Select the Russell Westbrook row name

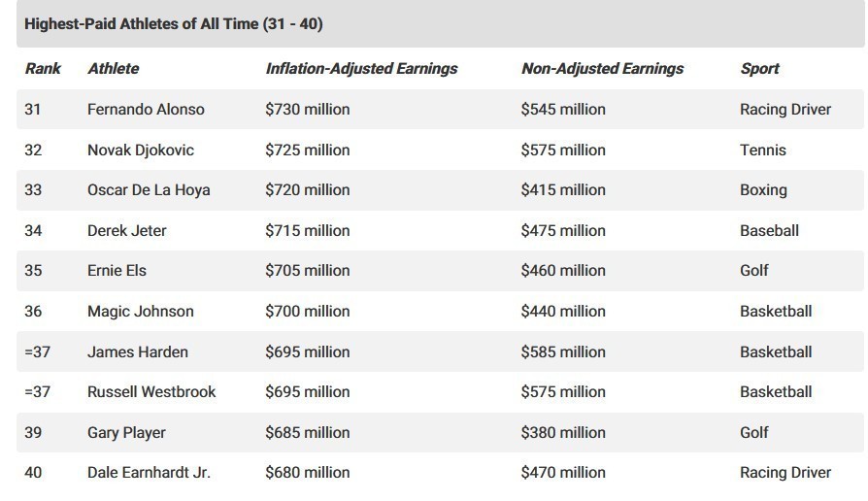[x=151, y=392]
